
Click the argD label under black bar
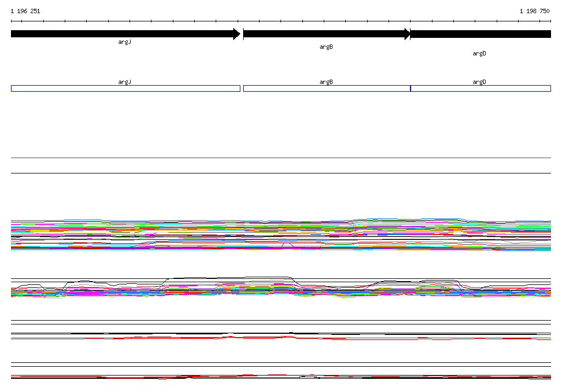tap(479, 53)
